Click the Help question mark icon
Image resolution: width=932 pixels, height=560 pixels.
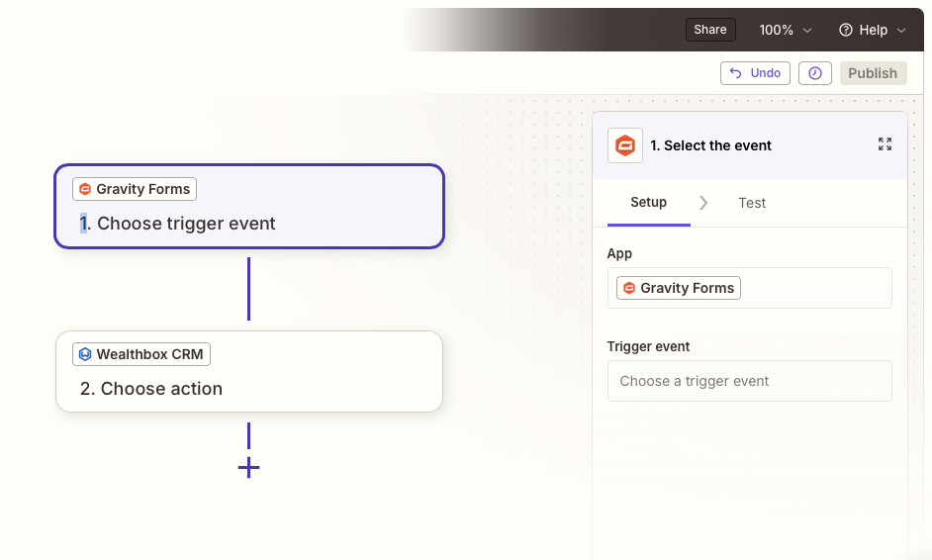[x=845, y=30]
